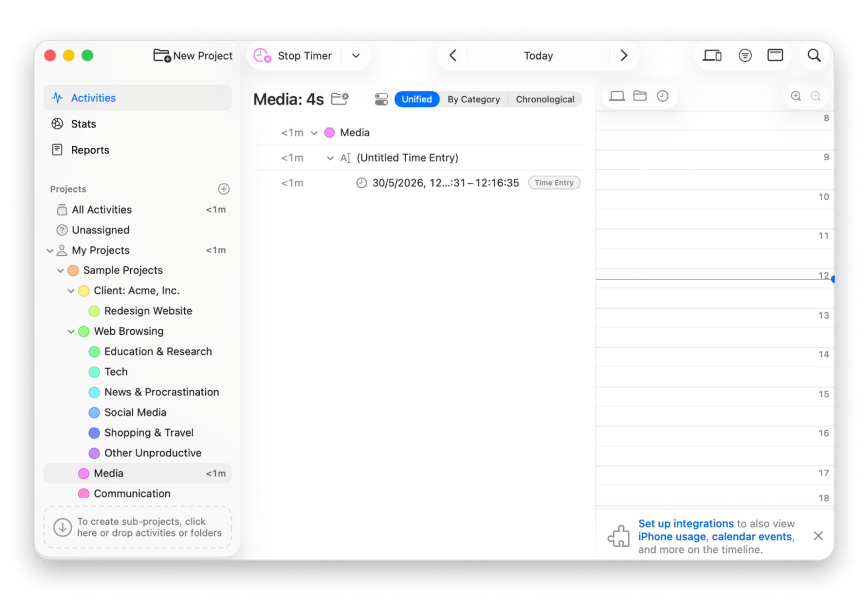Click the clock icon on time entry row
The height and width of the screenshot is (605, 868).
362,183
